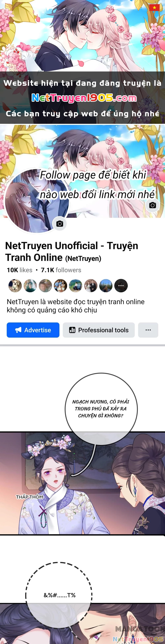Screen dimensions: 165x644
Task: Click the dog avatar follower thumbnail
Action: click(x=15, y=286)
